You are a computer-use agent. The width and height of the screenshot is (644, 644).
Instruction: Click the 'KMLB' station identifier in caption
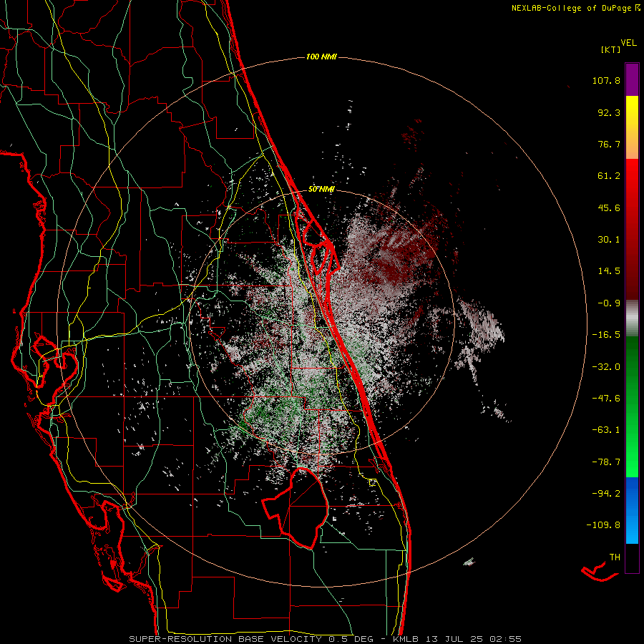click(406, 639)
